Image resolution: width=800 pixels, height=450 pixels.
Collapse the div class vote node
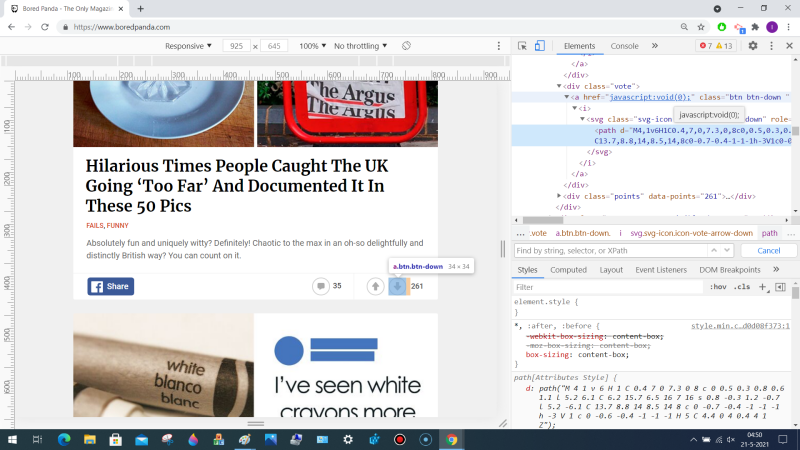click(559, 86)
